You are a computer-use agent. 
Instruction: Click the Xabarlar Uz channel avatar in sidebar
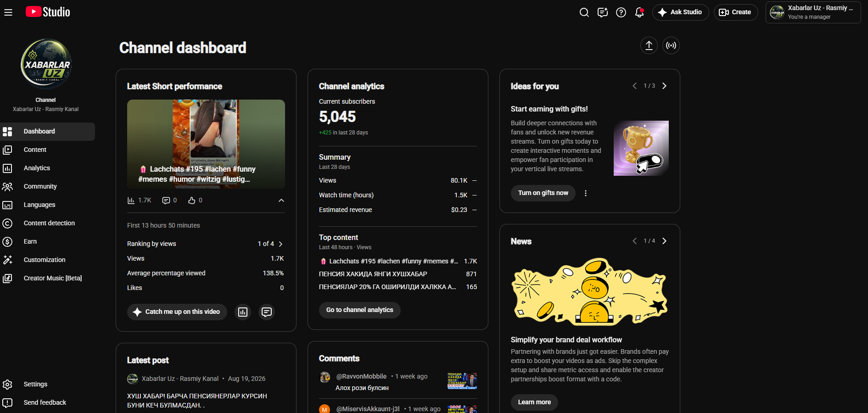tap(46, 63)
